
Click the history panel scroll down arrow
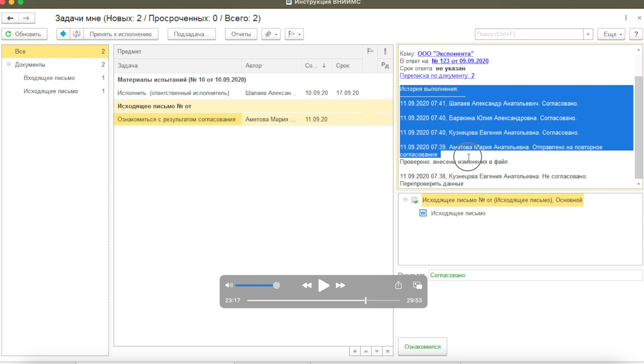639,184
